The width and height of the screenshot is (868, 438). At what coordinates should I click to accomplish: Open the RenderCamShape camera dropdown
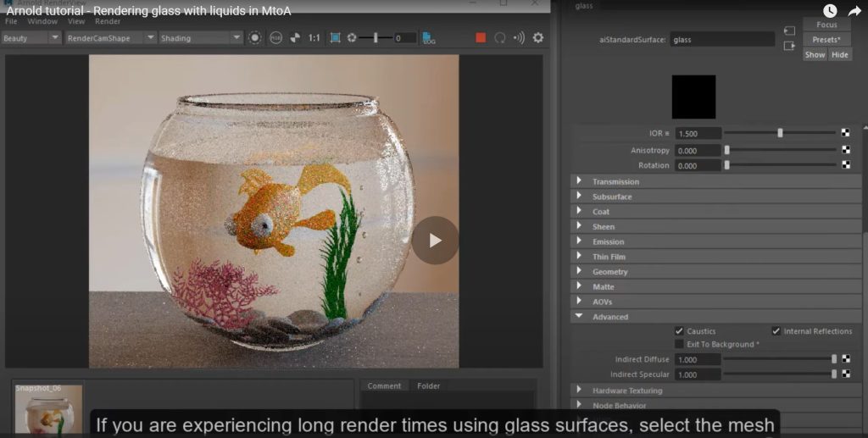pos(111,38)
